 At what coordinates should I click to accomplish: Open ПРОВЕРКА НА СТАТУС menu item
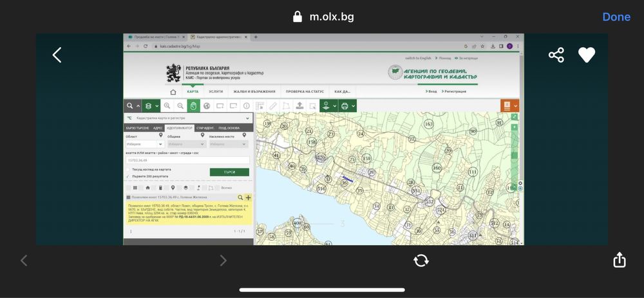click(305, 92)
